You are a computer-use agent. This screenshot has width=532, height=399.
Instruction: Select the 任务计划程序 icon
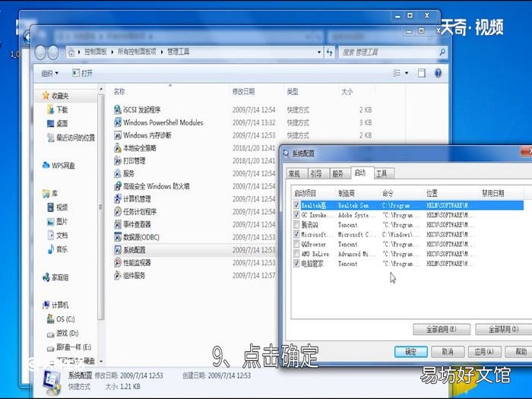coord(117,212)
